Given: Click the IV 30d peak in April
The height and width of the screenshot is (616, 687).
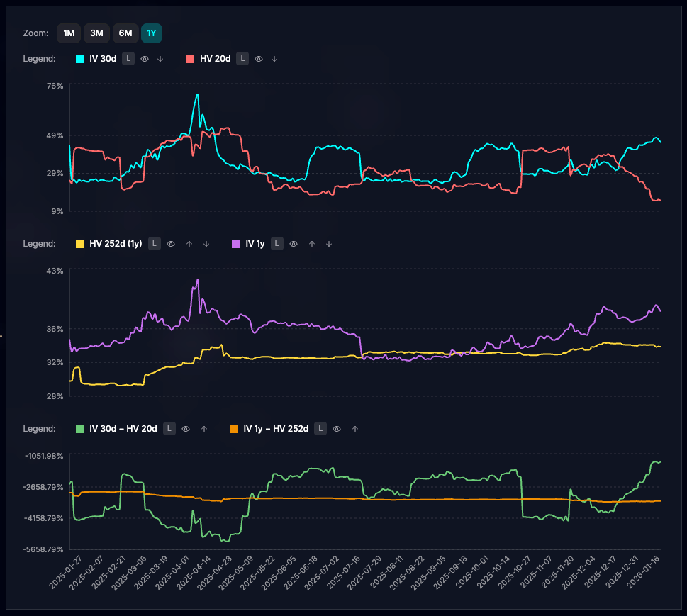Looking at the screenshot, I should [197, 95].
